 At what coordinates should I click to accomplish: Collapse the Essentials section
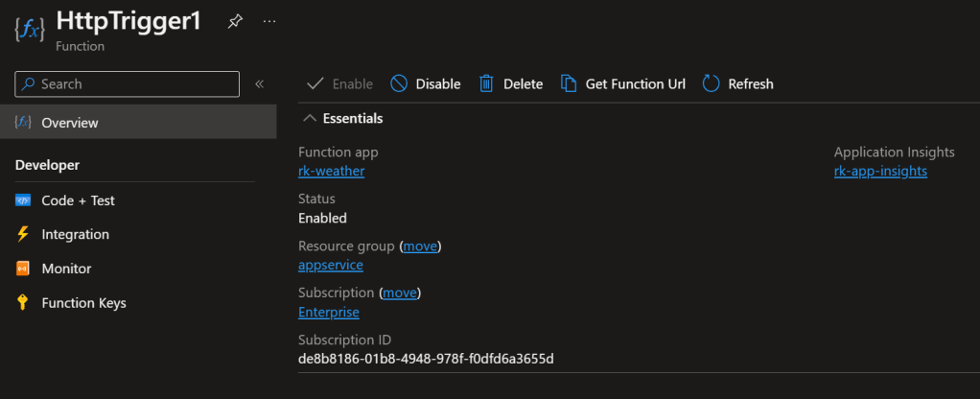310,118
